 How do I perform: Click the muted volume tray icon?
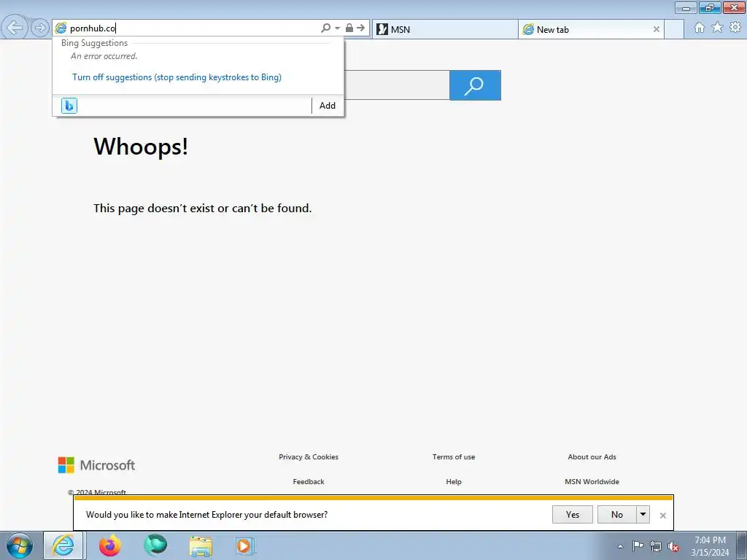(x=673, y=546)
